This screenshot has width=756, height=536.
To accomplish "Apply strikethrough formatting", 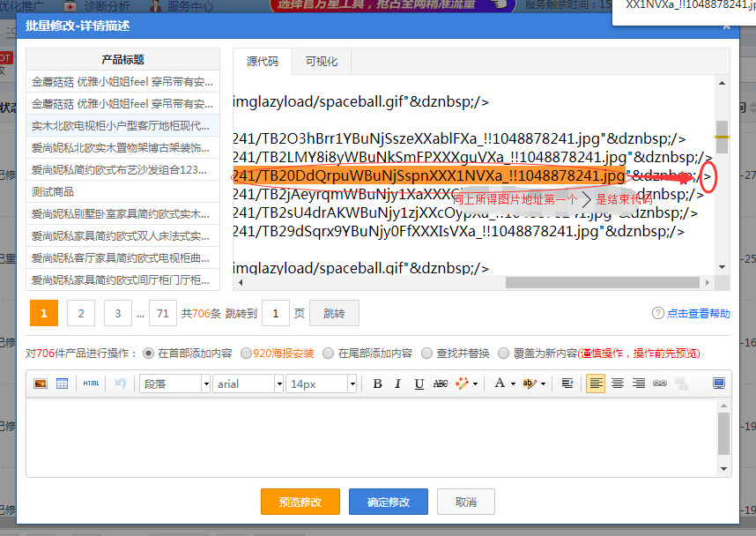I will point(441,383).
